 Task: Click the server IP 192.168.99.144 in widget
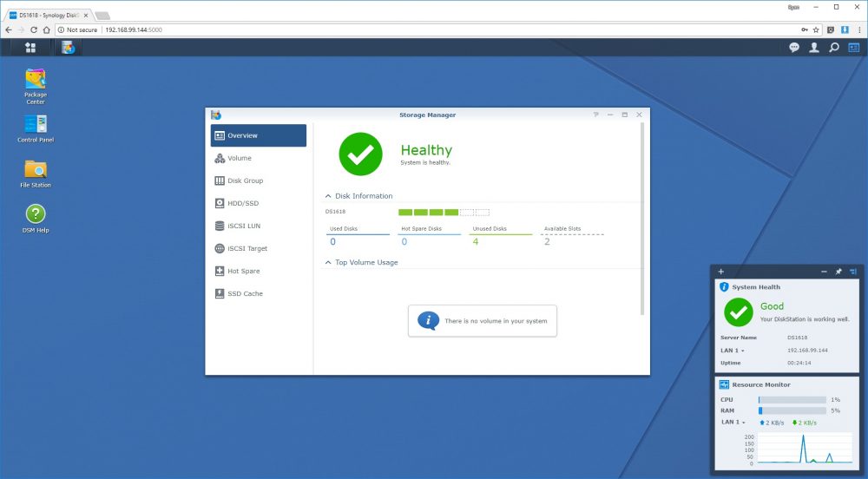pos(807,350)
